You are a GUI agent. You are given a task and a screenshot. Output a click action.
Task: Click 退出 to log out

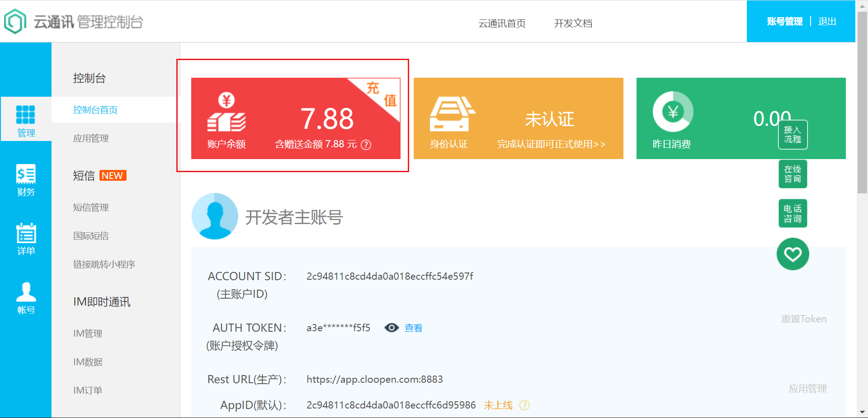827,21
